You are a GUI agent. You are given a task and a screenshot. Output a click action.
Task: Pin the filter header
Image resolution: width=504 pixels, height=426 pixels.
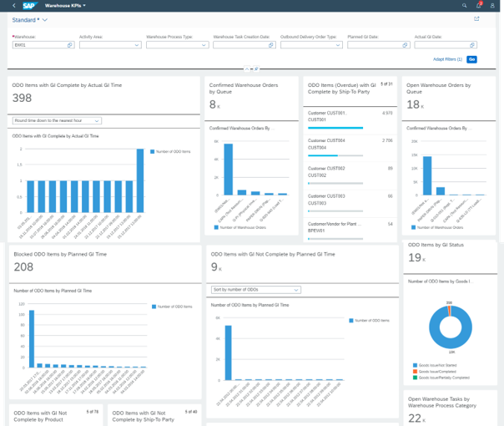[x=256, y=68]
